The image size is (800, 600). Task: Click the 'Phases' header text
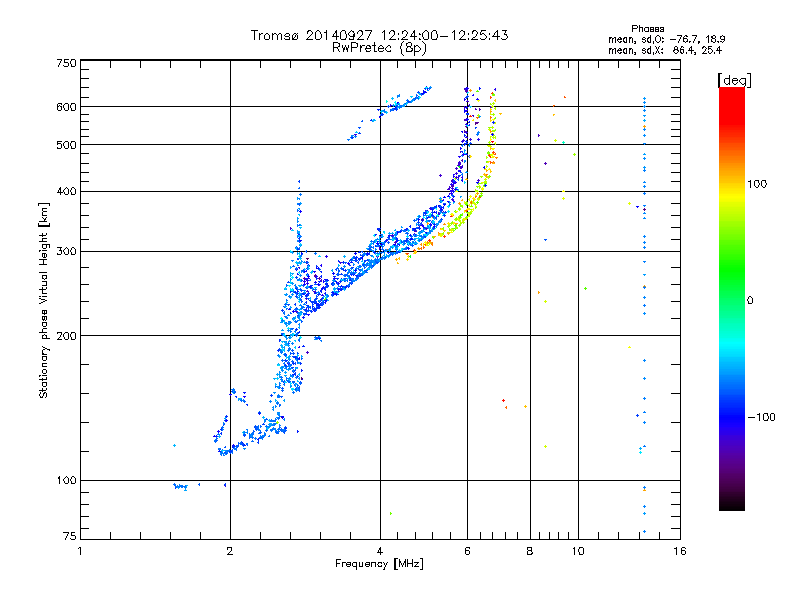point(647,29)
